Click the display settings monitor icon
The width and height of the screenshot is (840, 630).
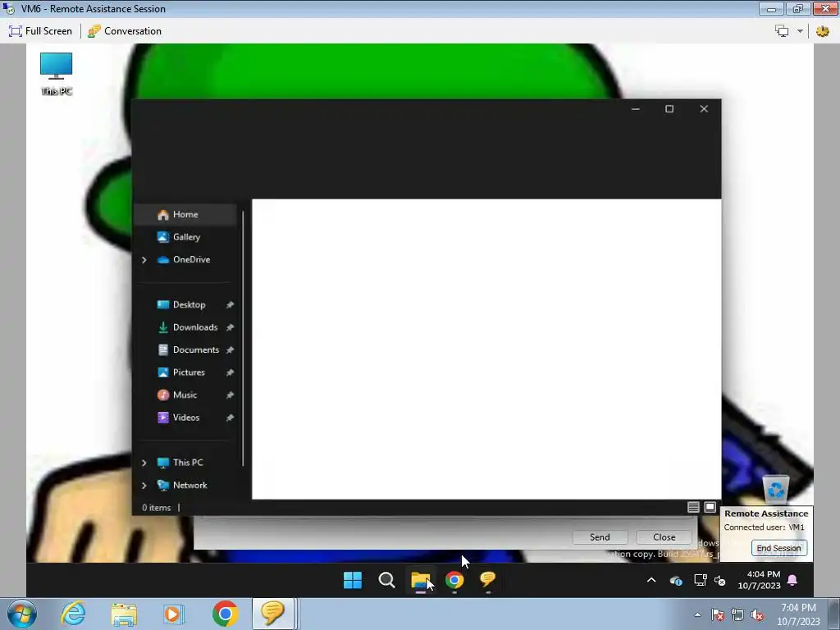pos(782,31)
